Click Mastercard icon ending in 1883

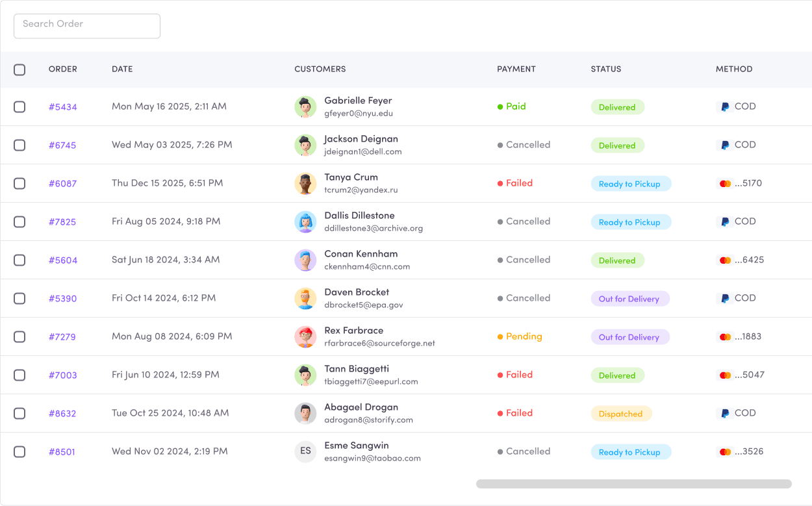click(x=725, y=337)
